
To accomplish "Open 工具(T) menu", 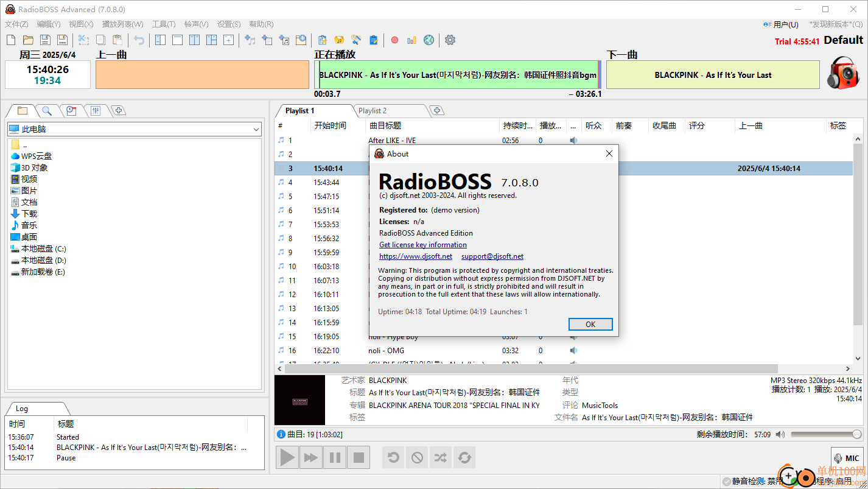I will coord(164,24).
